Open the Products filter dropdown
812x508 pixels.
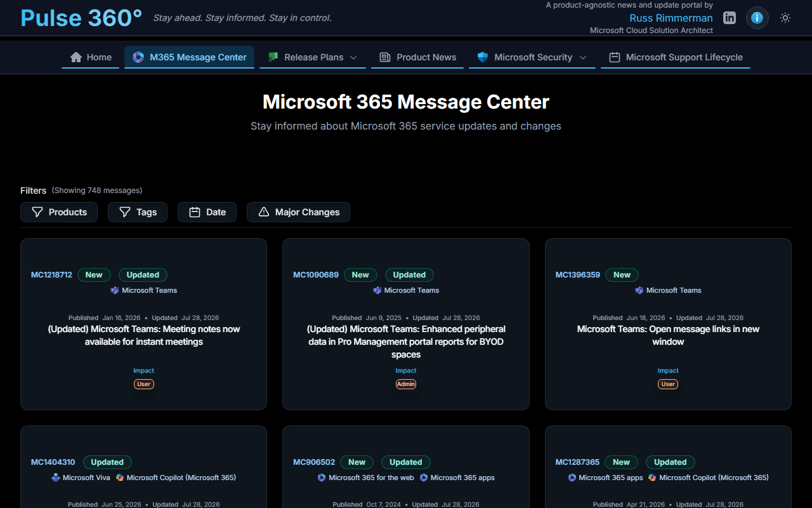[59, 212]
